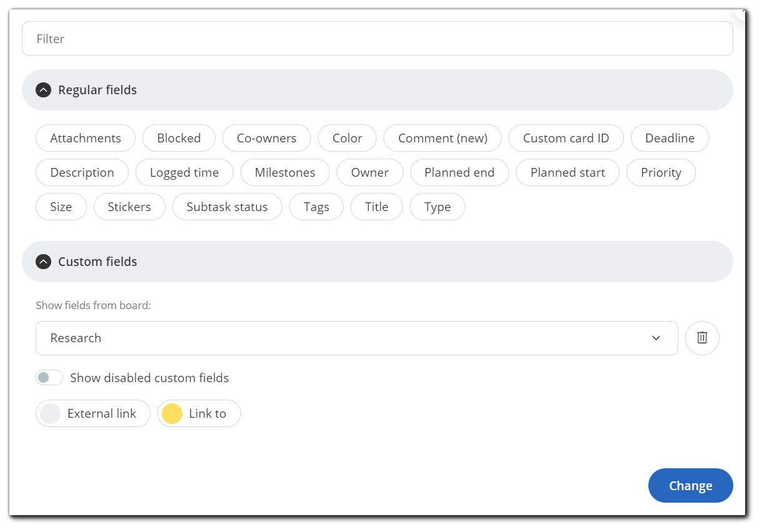Open the Research board dropdown
The image size is (762, 532).
coord(356,338)
